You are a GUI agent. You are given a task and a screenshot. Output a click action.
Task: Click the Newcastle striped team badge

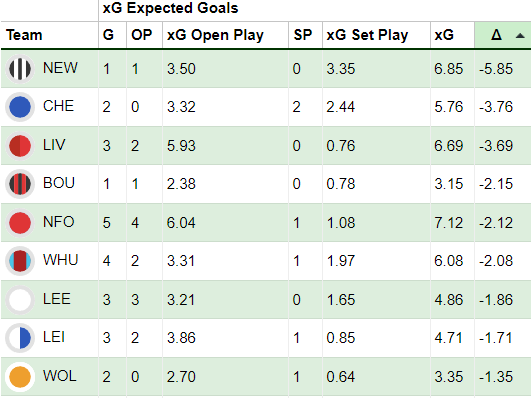point(20,69)
